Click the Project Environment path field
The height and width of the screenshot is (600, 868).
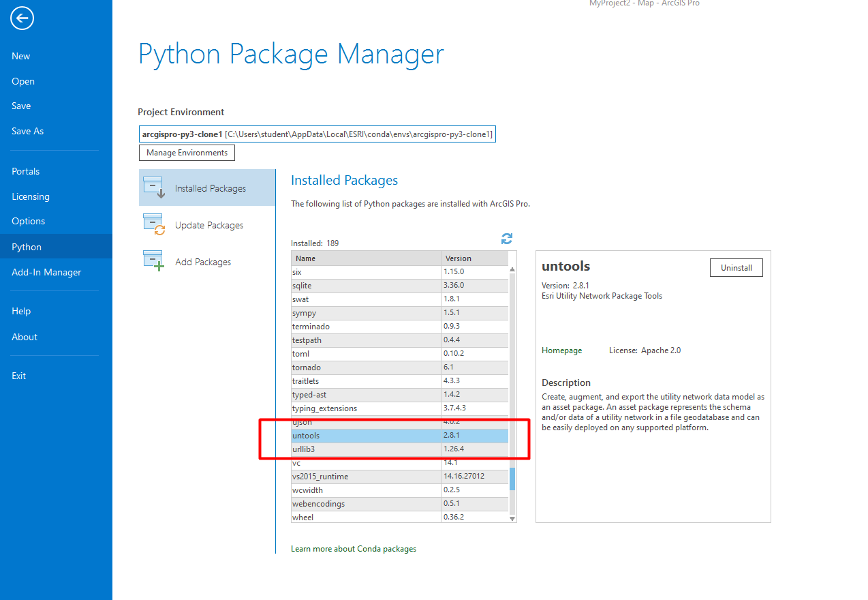(x=317, y=134)
